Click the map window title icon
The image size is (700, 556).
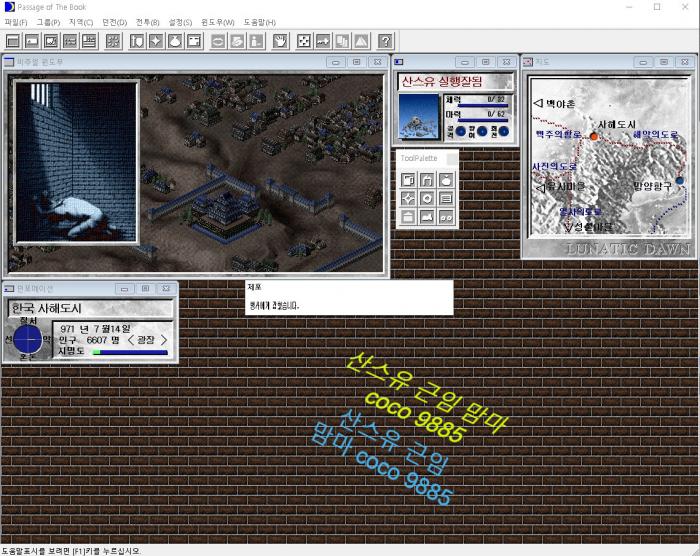[x=528, y=62]
